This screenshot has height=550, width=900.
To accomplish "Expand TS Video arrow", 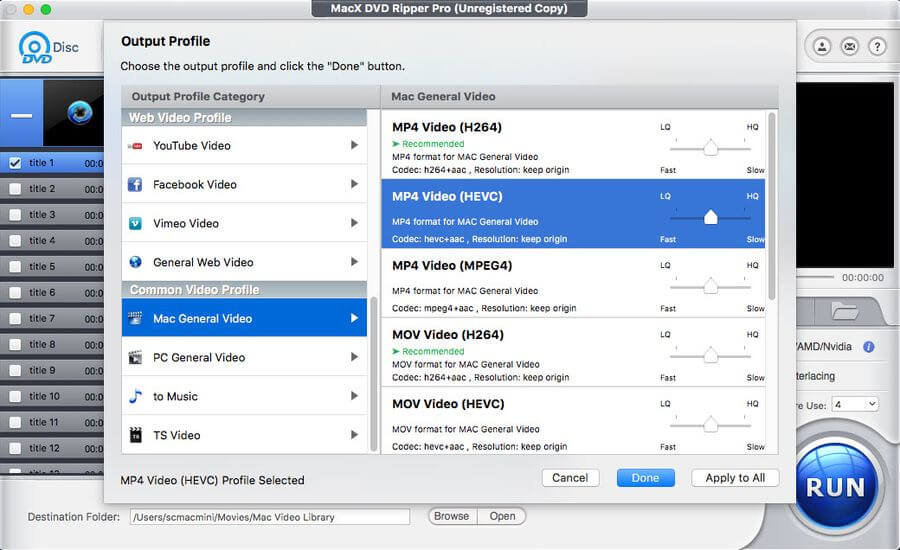I will [x=354, y=435].
